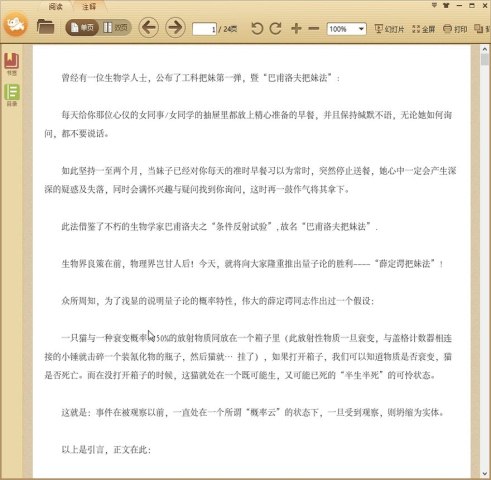Select the 阅读 tab
491x480 pixels.
(55, 6)
